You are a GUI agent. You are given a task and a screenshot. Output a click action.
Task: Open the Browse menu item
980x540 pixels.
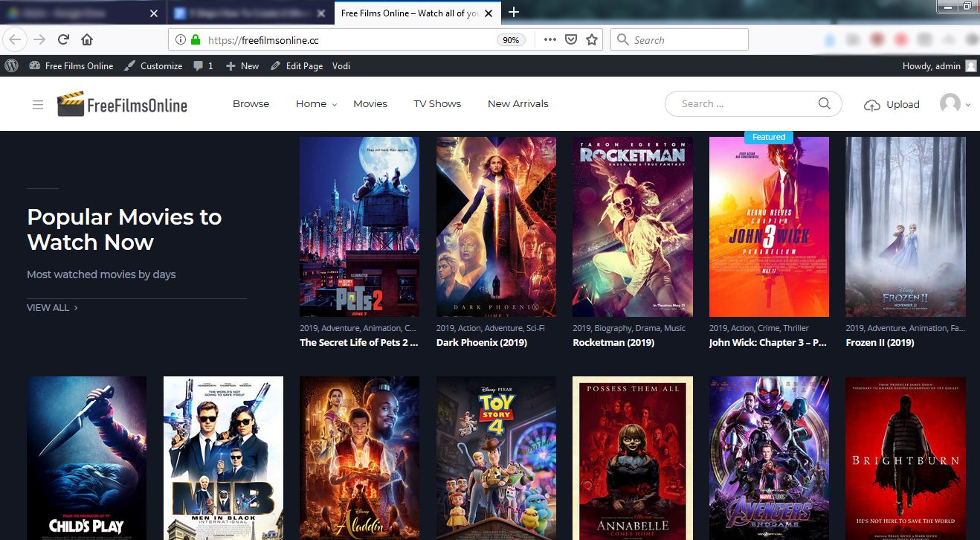251,103
